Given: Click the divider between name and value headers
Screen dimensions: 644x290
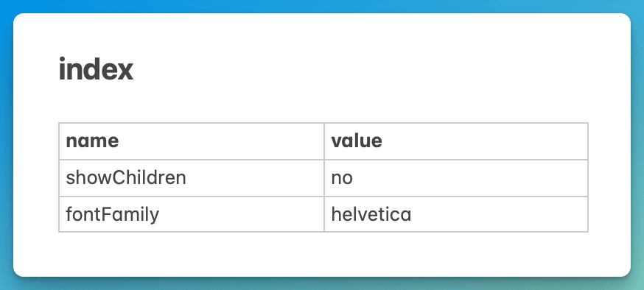Looking at the screenshot, I should (x=324, y=141).
